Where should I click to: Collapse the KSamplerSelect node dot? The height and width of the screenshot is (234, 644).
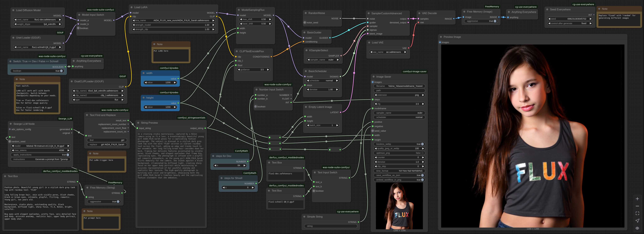[306, 50]
